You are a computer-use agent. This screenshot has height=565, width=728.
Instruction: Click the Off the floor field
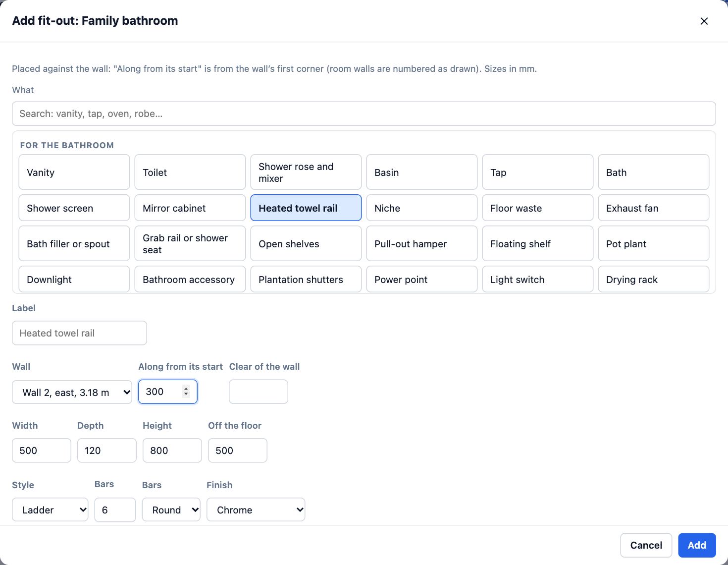click(x=238, y=451)
